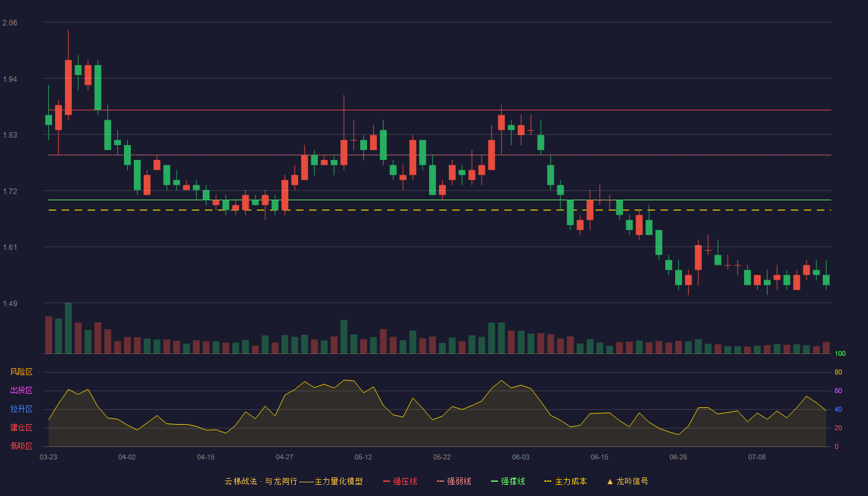Click the pink dotted strength line

tap(440, 155)
